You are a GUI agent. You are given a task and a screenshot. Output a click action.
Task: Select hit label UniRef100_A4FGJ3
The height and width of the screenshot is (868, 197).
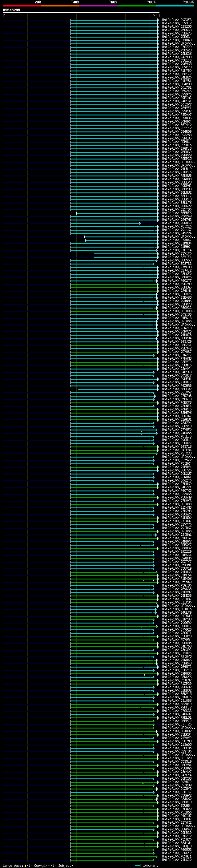(x=176, y=318)
